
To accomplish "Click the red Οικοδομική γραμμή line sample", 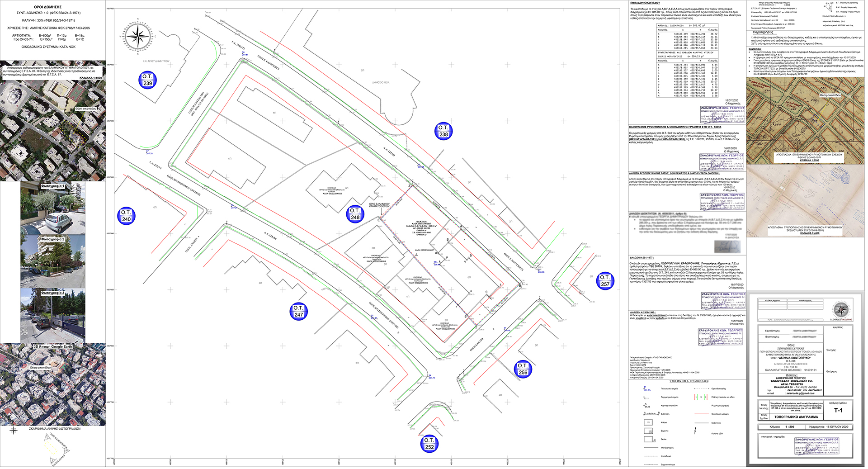I will [702, 414].
